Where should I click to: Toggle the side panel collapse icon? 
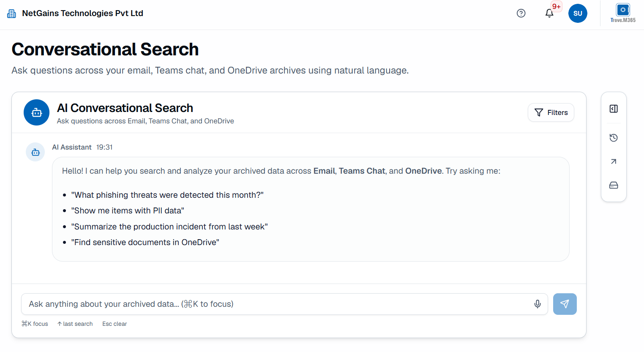pyautogui.click(x=614, y=109)
